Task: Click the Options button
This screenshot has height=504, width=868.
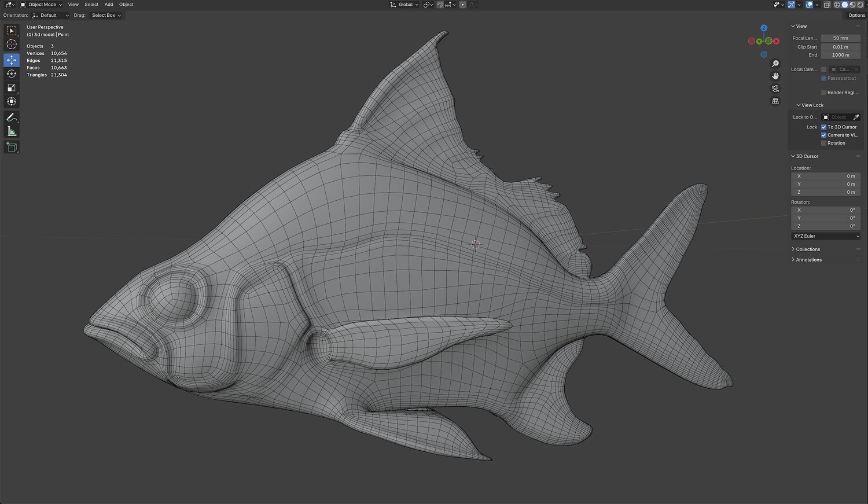Action: coord(856,16)
